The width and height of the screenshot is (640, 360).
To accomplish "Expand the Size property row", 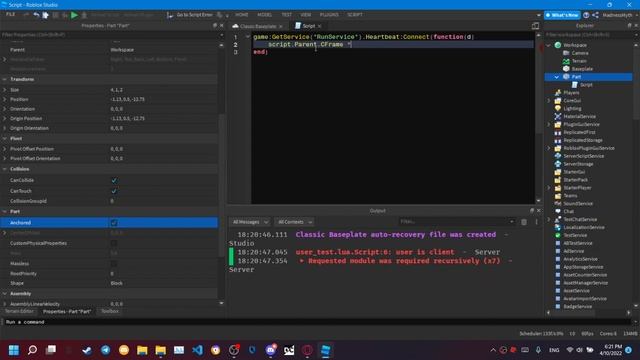I will (4, 90).
